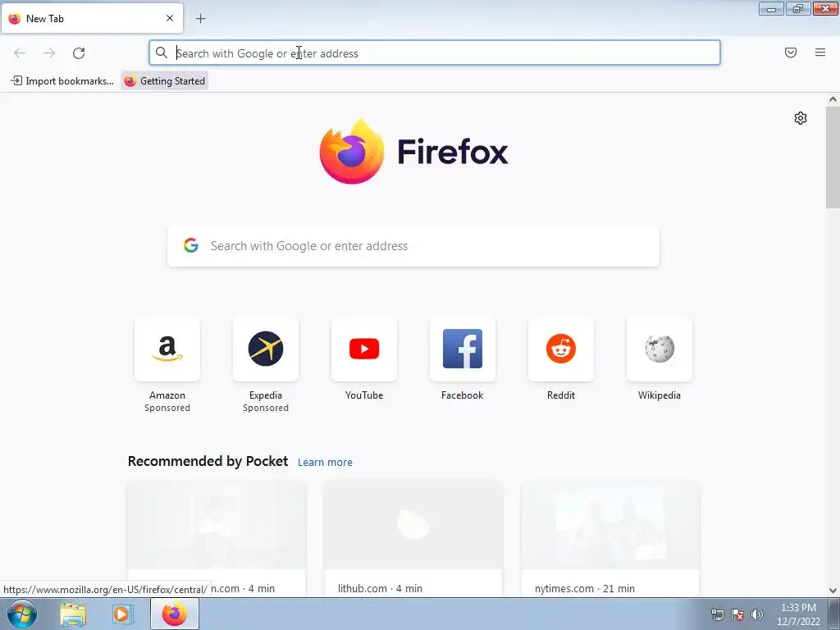The height and width of the screenshot is (630, 840).
Task: Click the scrollbar up arrow
Action: coord(833,99)
